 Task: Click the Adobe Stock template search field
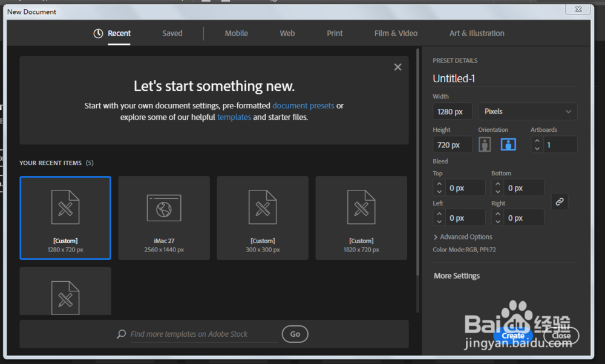tap(204, 334)
